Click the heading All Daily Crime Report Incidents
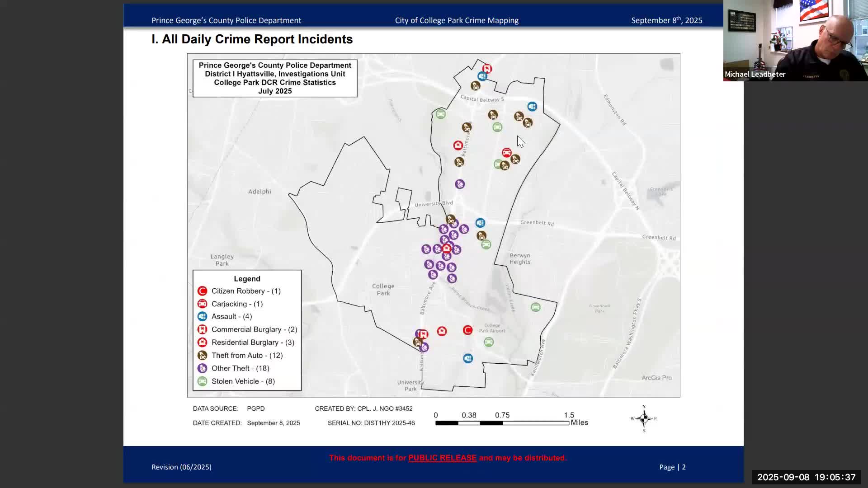The height and width of the screenshot is (488, 868). click(252, 39)
